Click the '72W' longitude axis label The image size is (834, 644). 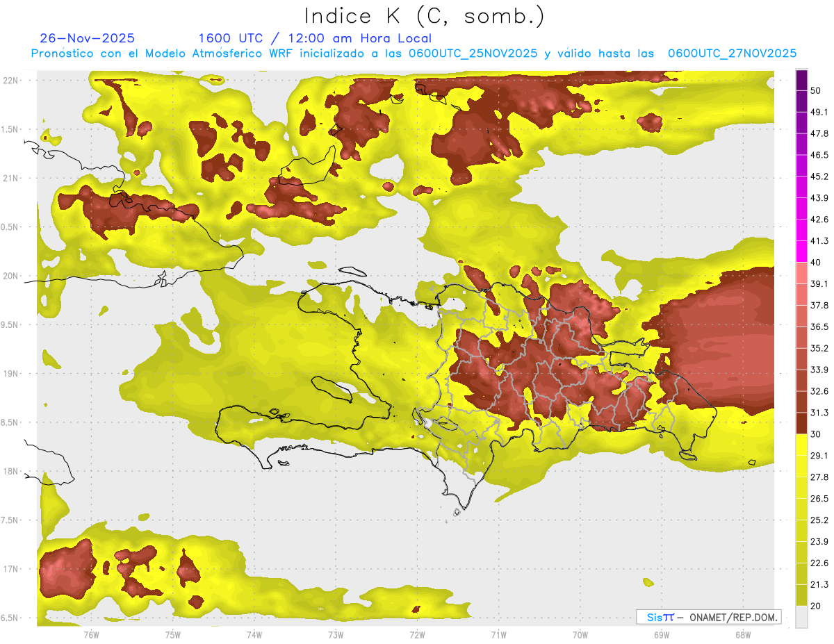pos(417,634)
